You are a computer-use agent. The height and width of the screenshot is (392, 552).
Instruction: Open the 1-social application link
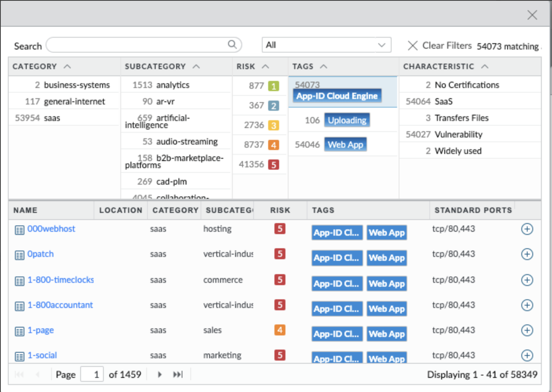(42, 355)
